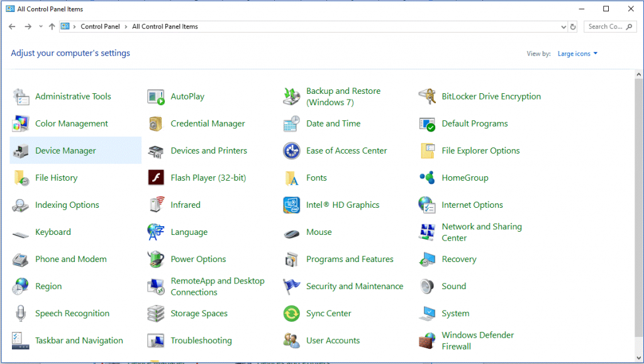Viewport: 644px width, 364px height.
Task: Click the Control Panel address bar icon
Action: [65, 26]
